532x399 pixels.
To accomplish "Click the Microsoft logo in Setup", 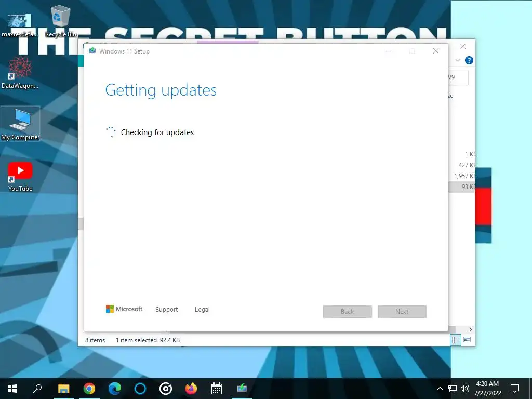I will pyautogui.click(x=124, y=309).
